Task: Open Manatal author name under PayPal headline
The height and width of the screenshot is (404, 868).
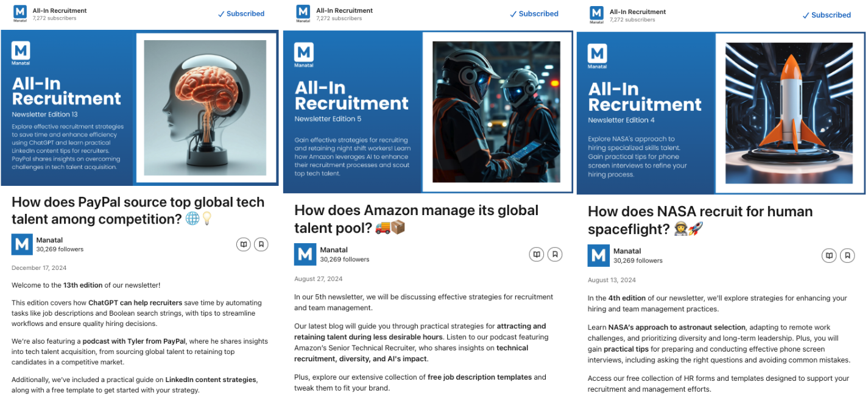Action: click(49, 240)
